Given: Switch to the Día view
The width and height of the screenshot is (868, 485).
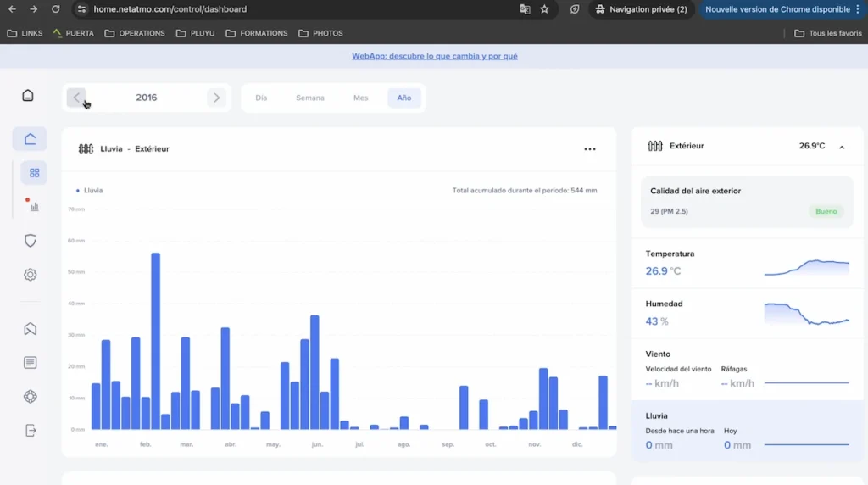Looking at the screenshot, I should (x=261, y=98).
